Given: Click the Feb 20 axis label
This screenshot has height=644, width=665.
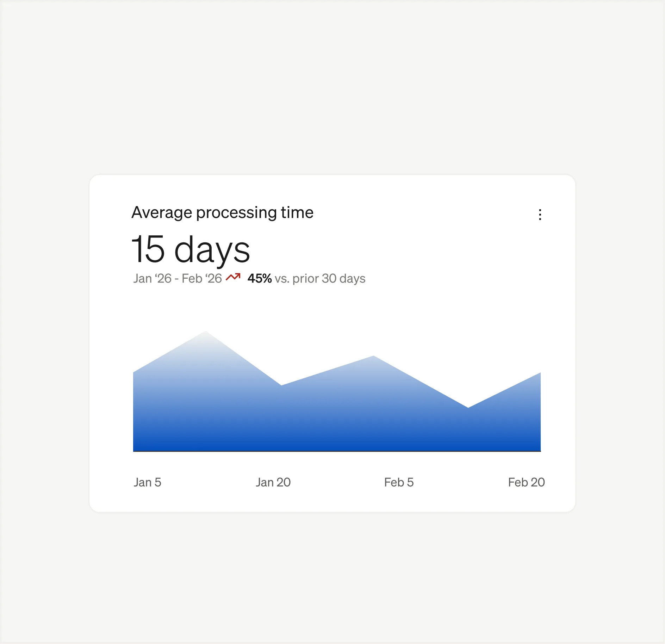Looking at the screenshot, I should point(526,482).
